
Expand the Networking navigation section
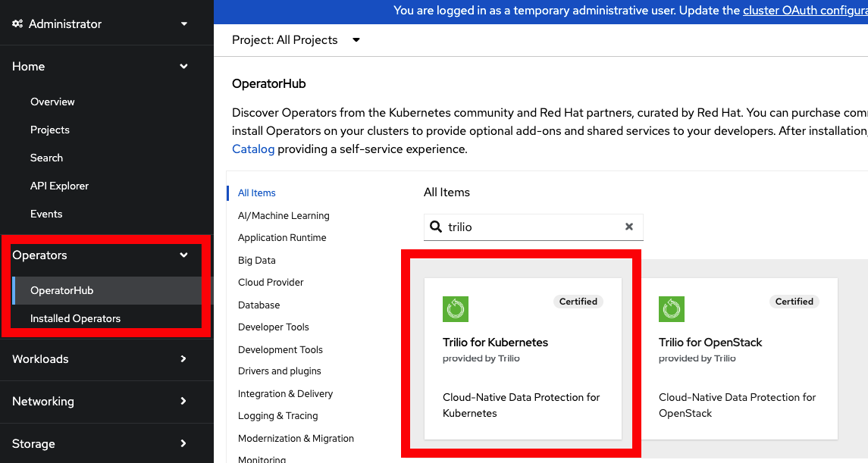pyautogui.click(x=183, y=402)
